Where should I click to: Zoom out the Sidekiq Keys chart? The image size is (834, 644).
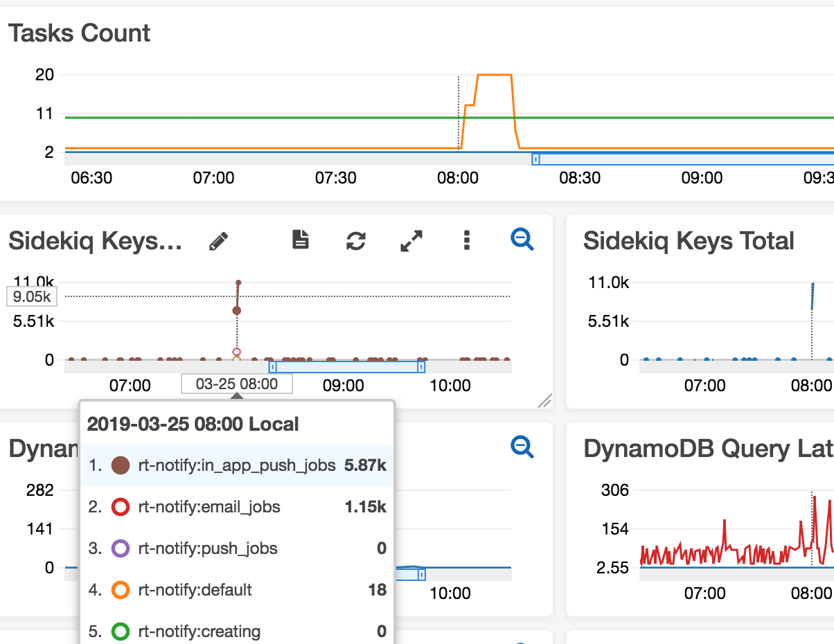pyautogui.click(x=522, y=240)
